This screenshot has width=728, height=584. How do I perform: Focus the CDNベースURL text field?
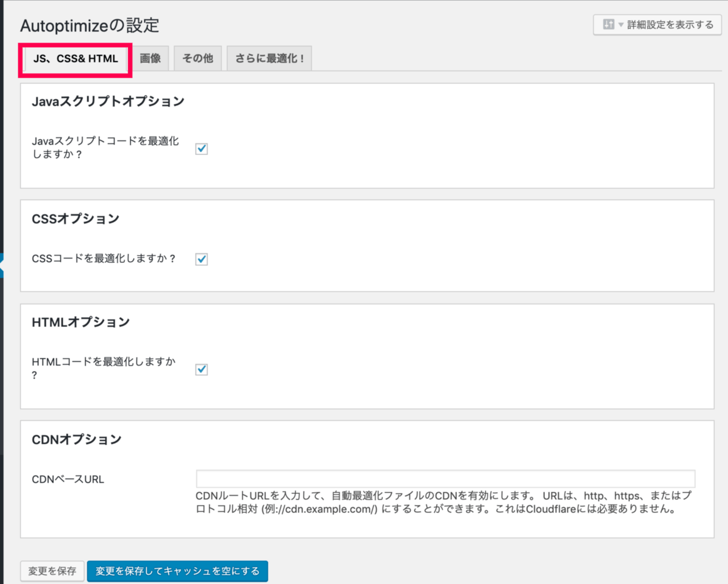click(445, 478)
